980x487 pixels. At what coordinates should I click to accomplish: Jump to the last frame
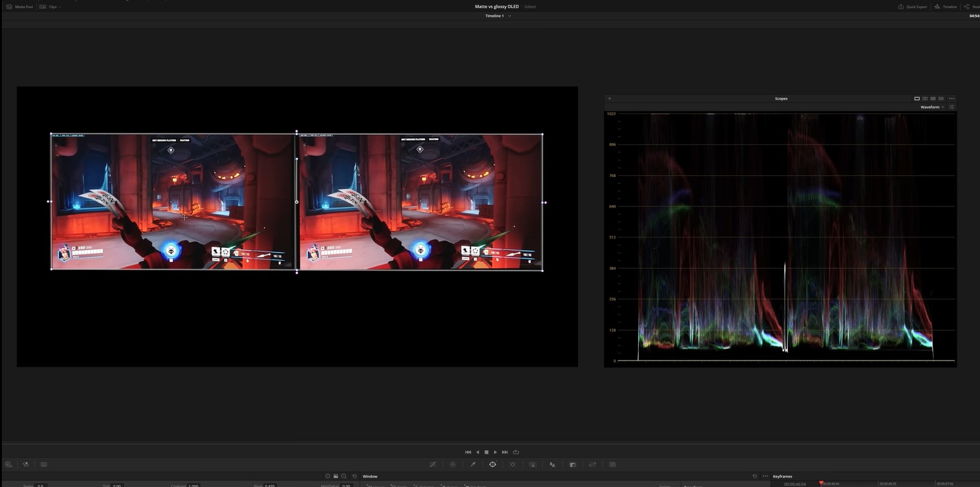(505, 452)
